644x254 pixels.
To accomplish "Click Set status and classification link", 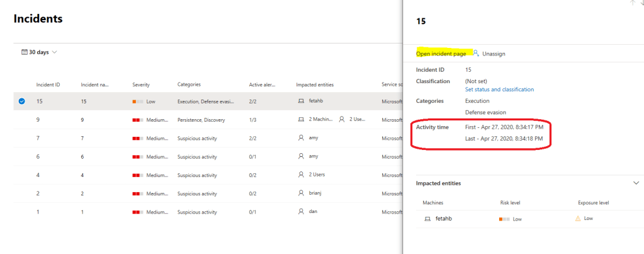I will click(499, 89).
